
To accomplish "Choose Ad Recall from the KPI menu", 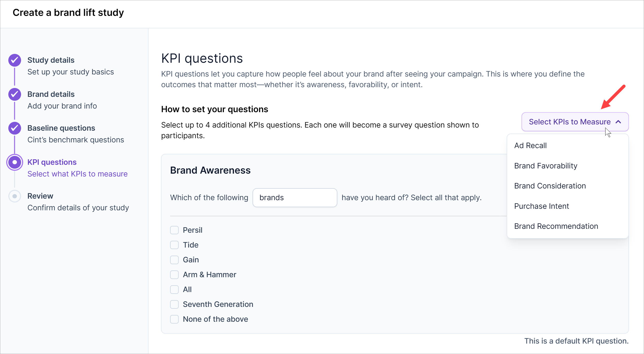I will 530,146.
